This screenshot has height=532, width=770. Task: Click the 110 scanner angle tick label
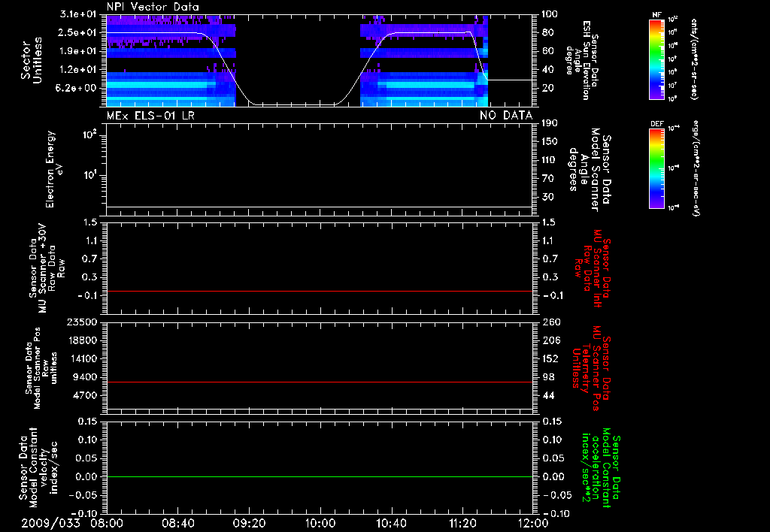[x=550, y=160]
